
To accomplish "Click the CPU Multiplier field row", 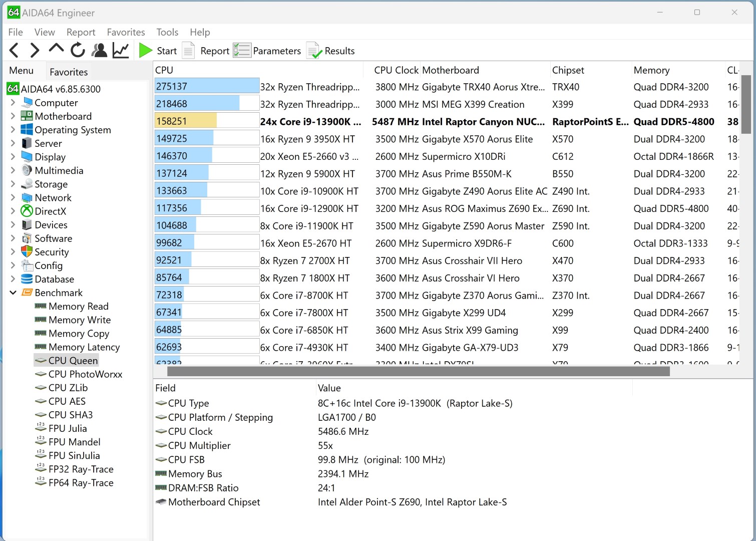I will point(392,445).
